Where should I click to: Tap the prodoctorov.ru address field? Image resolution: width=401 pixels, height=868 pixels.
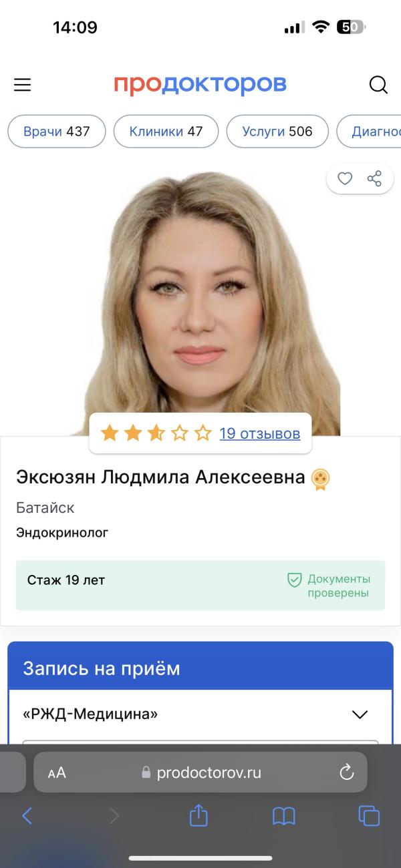coord(200,773)
